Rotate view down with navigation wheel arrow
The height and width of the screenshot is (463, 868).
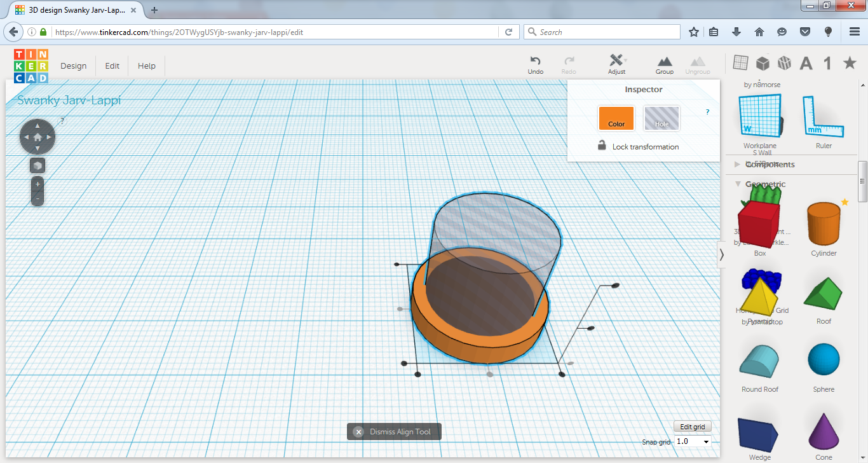(37, 149)
